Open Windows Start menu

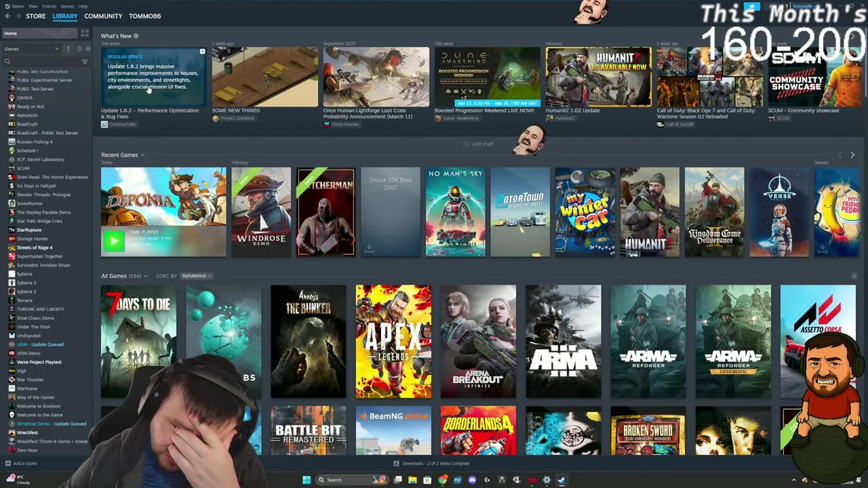click(x=307, y=480)
